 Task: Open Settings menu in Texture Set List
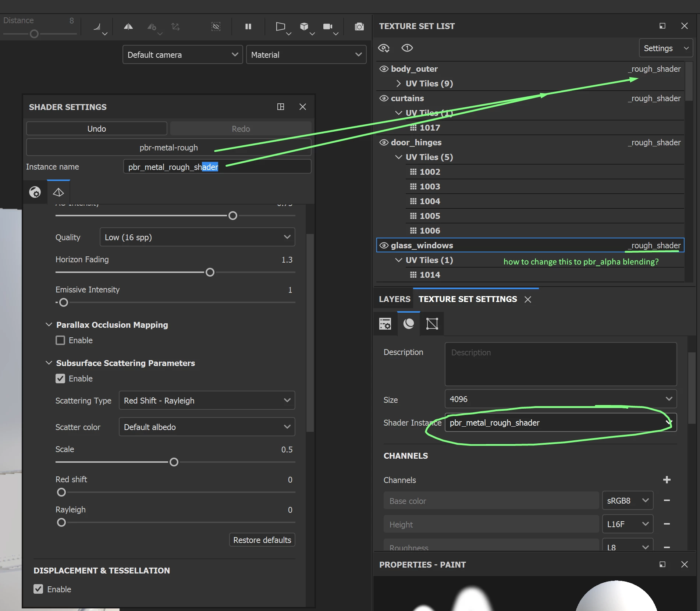(666, 48)
